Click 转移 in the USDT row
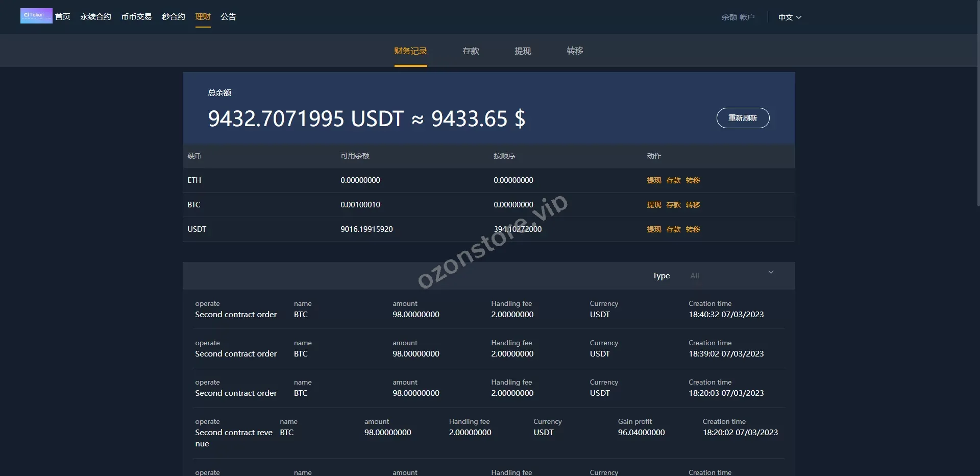The width and height of the screenshot is (980, 476). click(x=693, y=229)
